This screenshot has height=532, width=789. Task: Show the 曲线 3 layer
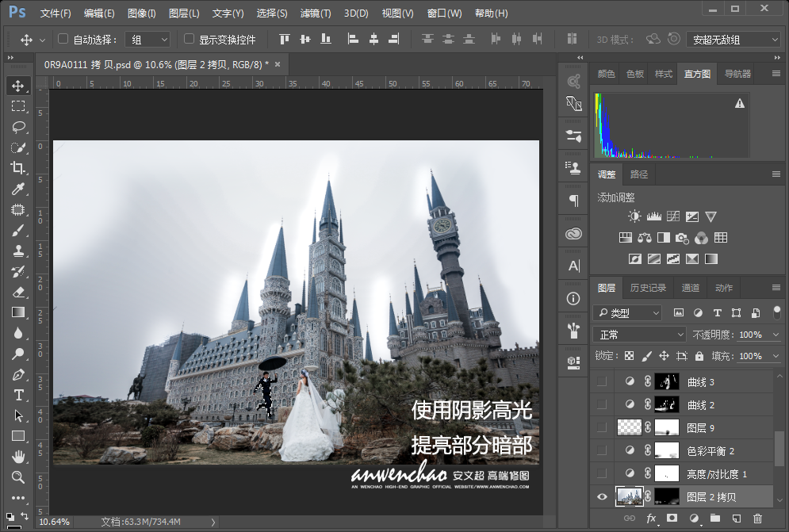coord(602,381)
